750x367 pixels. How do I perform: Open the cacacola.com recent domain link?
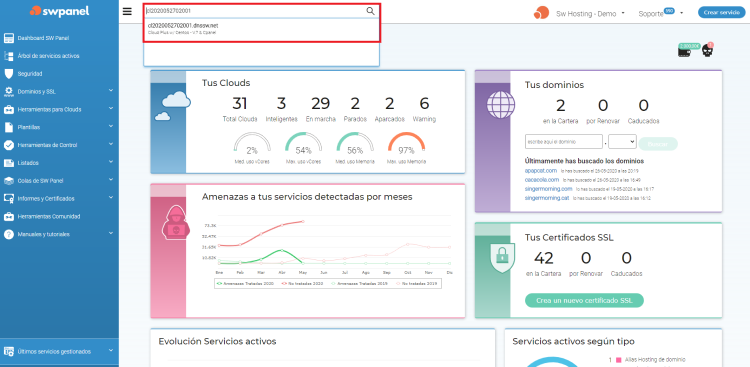coord(541,180)
